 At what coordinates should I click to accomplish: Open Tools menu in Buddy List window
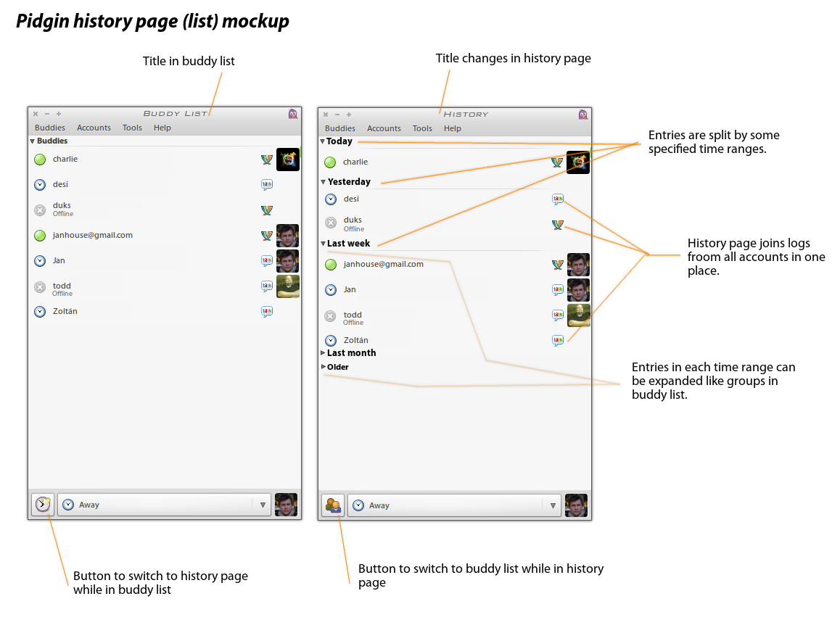coord(132,128)
